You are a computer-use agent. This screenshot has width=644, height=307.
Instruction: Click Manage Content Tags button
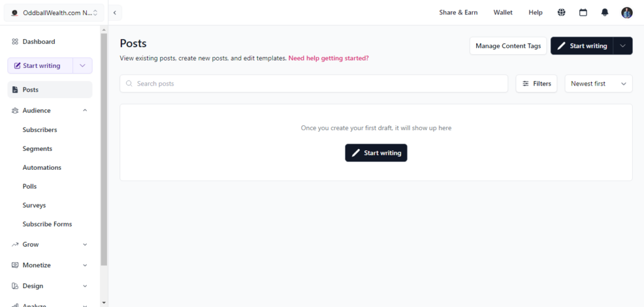508,46
